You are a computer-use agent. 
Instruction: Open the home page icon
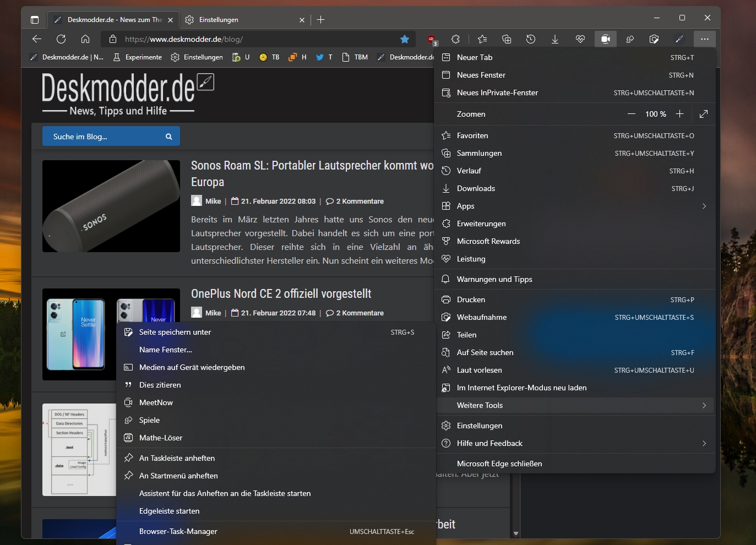(85, 39)
